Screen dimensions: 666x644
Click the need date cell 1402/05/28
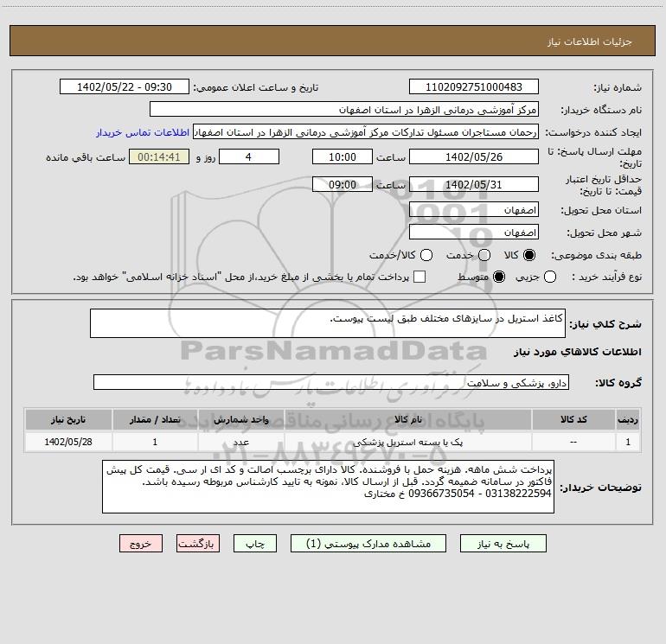68,442
